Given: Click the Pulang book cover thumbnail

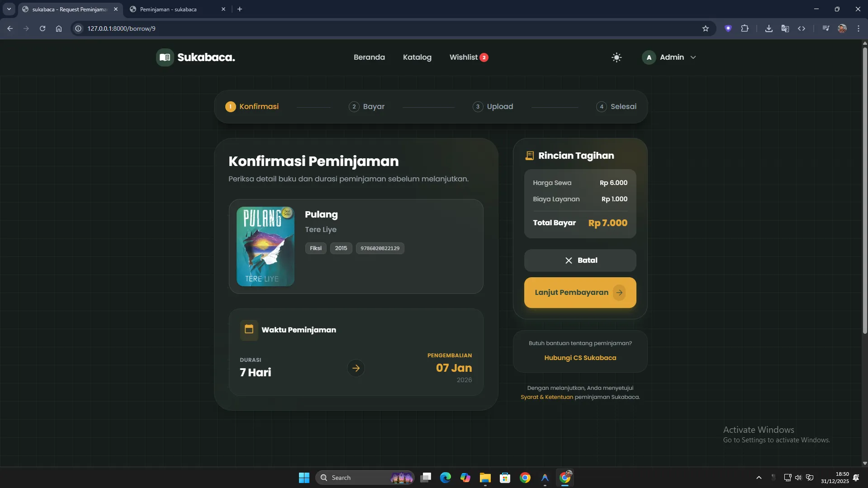Looking at the screenshot, I should click(x=266, y=246).
